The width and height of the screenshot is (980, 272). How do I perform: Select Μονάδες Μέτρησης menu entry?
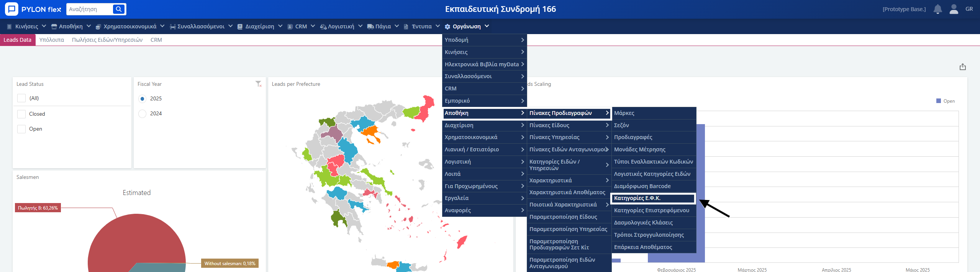[x=654, y=149]
